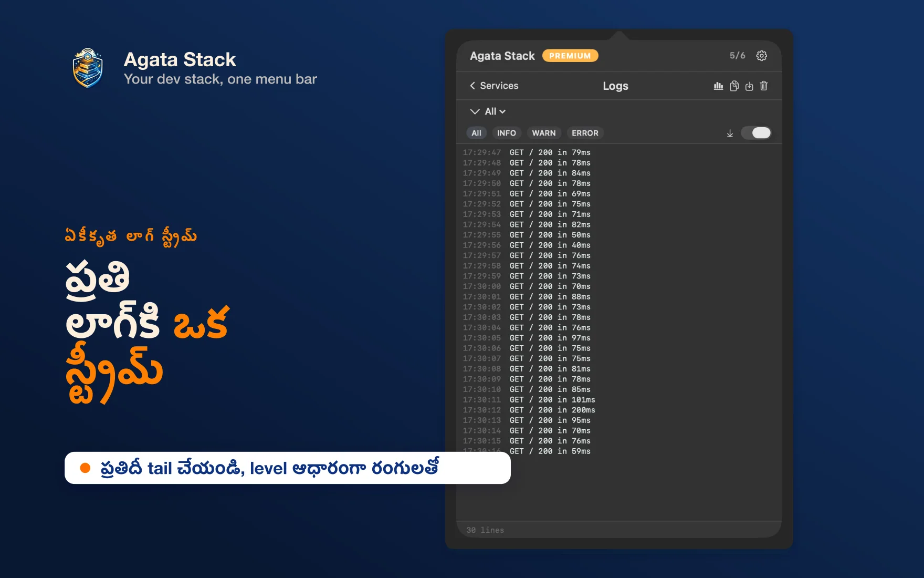Toggle the auto-scroll switch
Viewport: 924px width, 578px height.
pyautogui.click(x=756, y=133)
